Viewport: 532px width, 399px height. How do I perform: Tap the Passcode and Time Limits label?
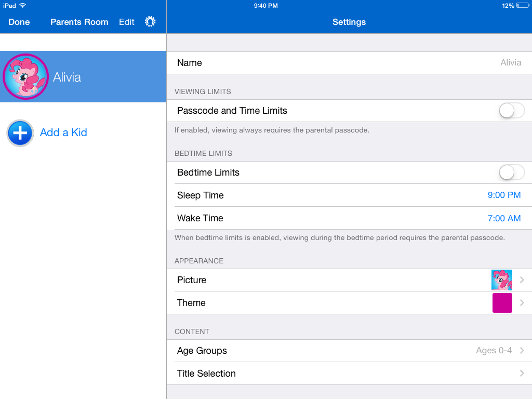[232, 111]
